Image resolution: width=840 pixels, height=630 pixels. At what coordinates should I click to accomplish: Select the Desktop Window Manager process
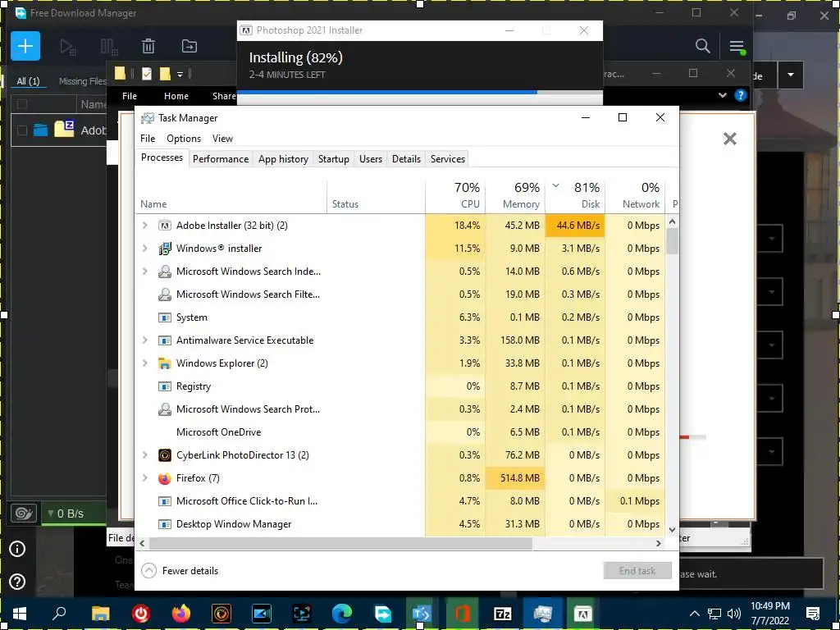(x=400, y=524)
